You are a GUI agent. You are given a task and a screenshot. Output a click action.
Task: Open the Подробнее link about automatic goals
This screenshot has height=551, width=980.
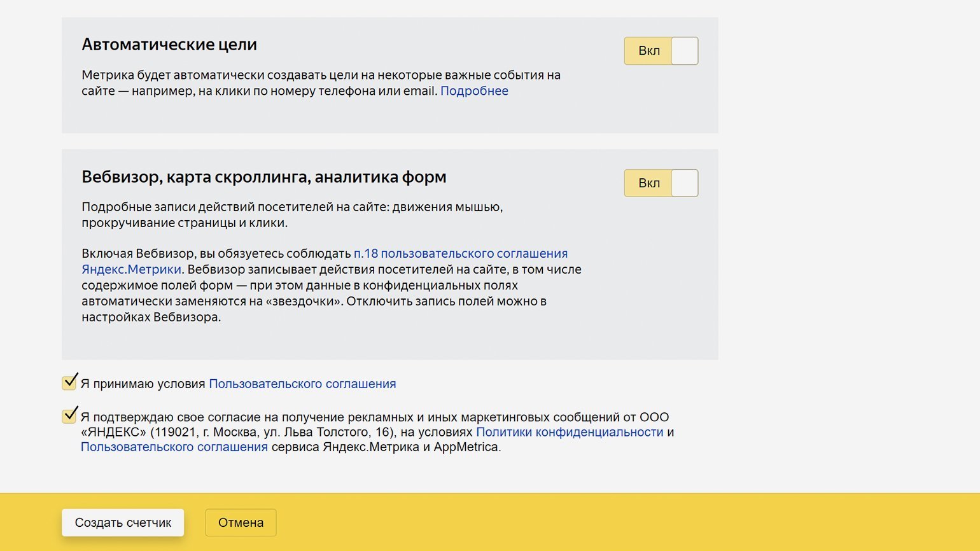(474, 91)
